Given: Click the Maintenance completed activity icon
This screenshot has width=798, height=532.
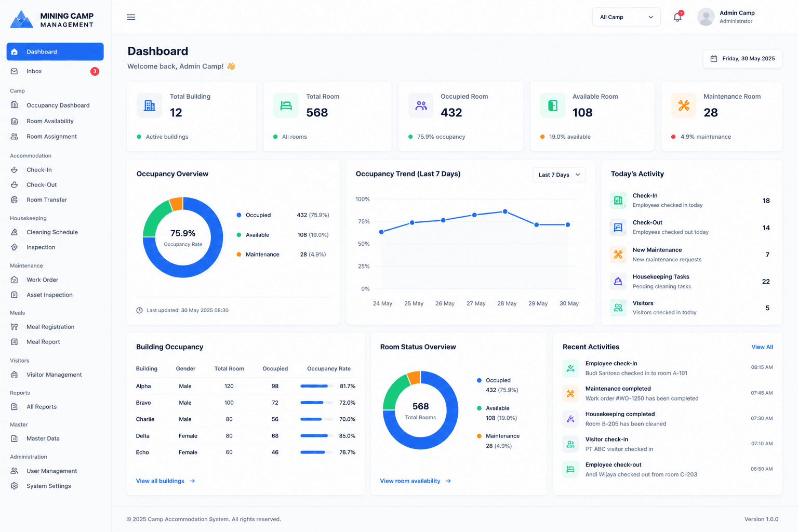Looking at the screenshot, I should pyautogui.click(x=570, y=393).
